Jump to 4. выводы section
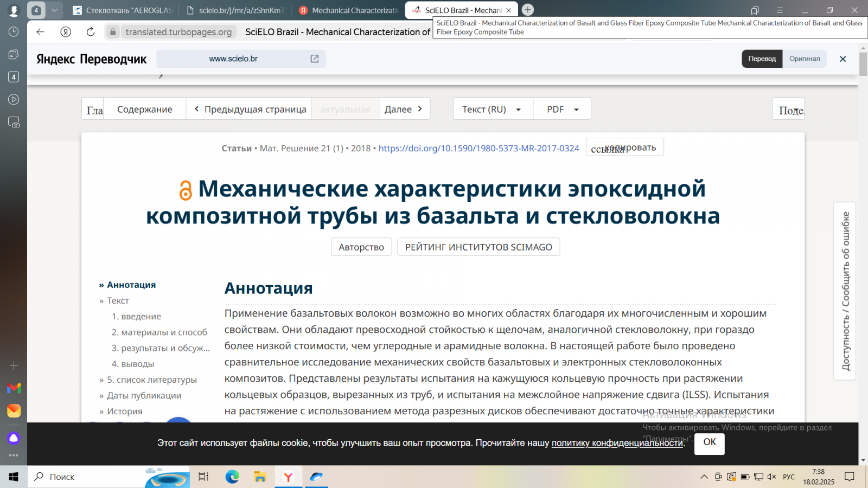The width and height of the screenshot is (868, 488). pyautogui.click(x=133, y=364)
